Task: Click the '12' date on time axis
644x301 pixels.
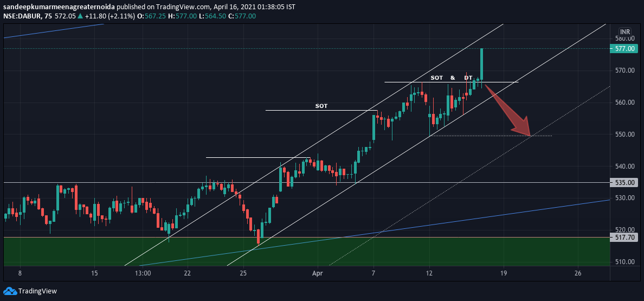Action: [x=429, y=273]
